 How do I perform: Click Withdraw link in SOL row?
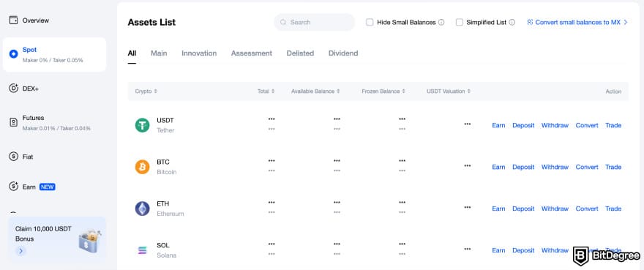tap(555, 250)
